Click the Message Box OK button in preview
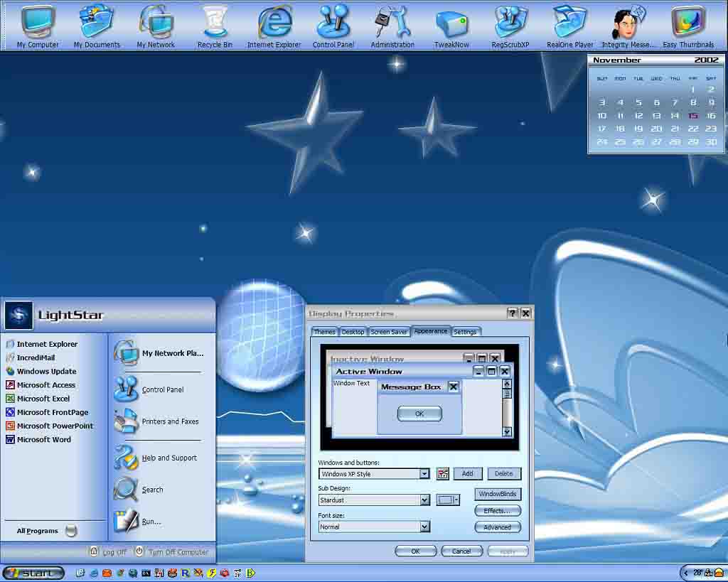 tap(419, 414)
